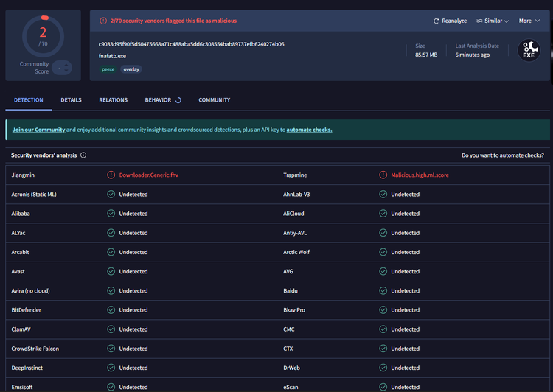The width and height of the screenshot is (553, 392).
Task: Click the Trapmine alert icon
Action: (x=383, y=175)
